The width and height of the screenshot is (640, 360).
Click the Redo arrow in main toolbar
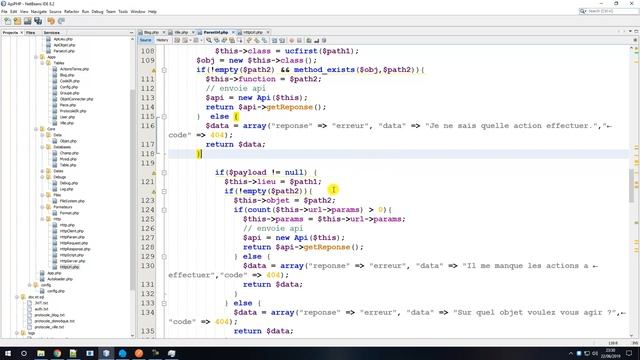[61, 21]
